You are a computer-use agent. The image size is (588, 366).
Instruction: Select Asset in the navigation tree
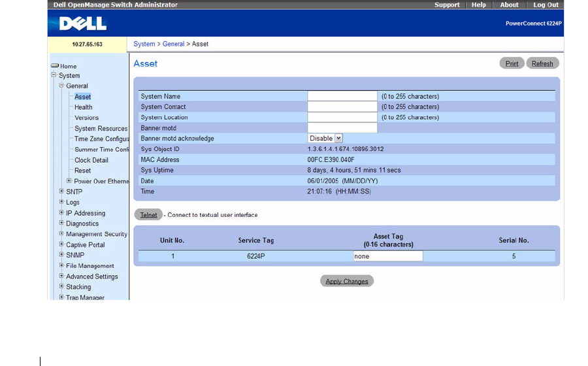(82, 97)
